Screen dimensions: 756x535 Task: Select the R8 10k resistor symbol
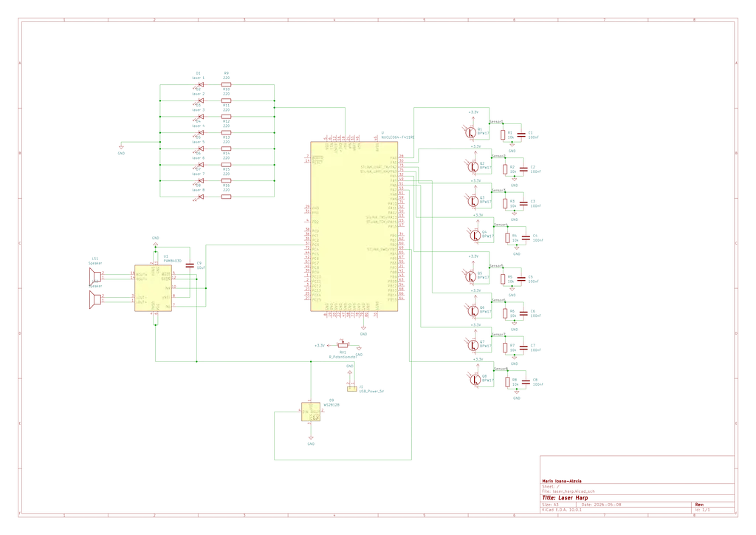tap(507, 382)
